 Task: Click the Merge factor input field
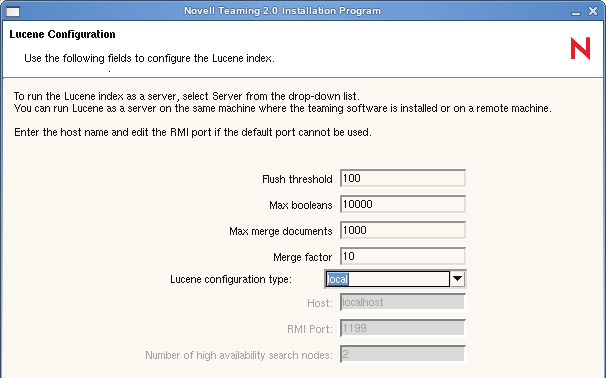point(403,256)
